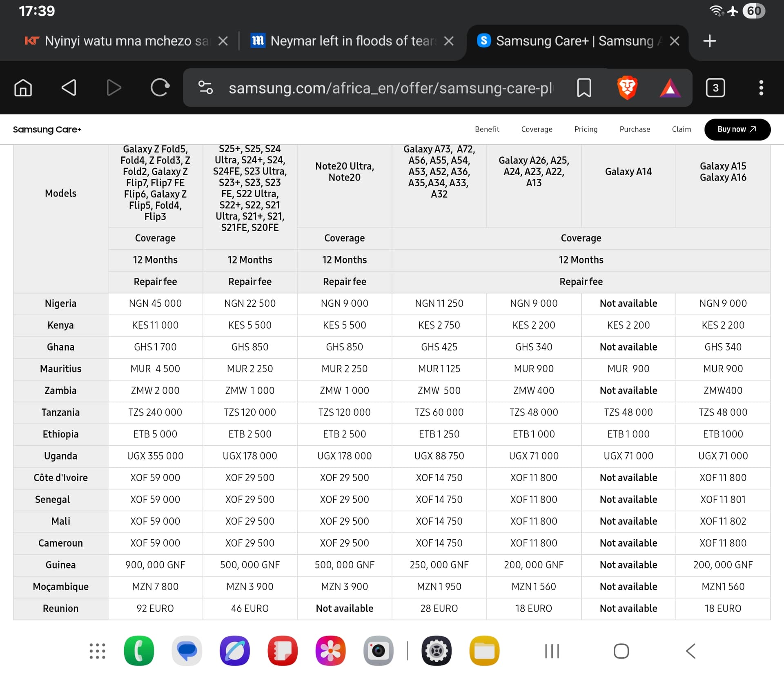Open a new tab with plus
Image resolution: width=784 pixels, height=674 pixels.
tap(710, 41)
